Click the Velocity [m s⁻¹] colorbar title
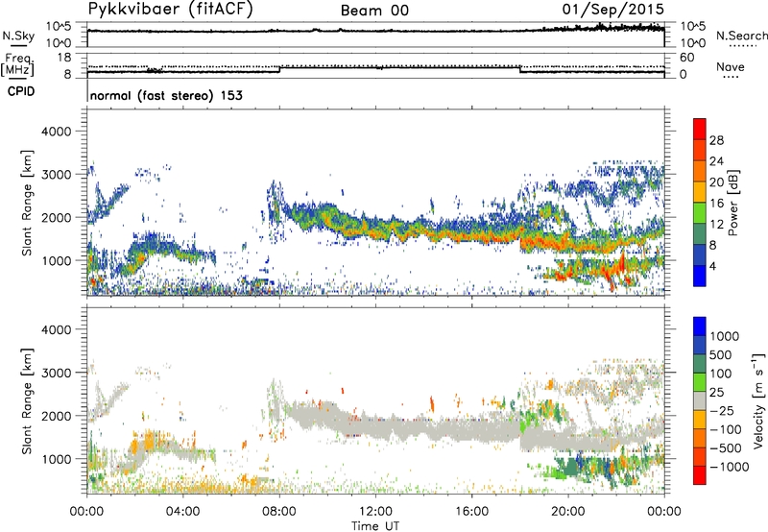768x532 pixels. click(x=758, y=400)
